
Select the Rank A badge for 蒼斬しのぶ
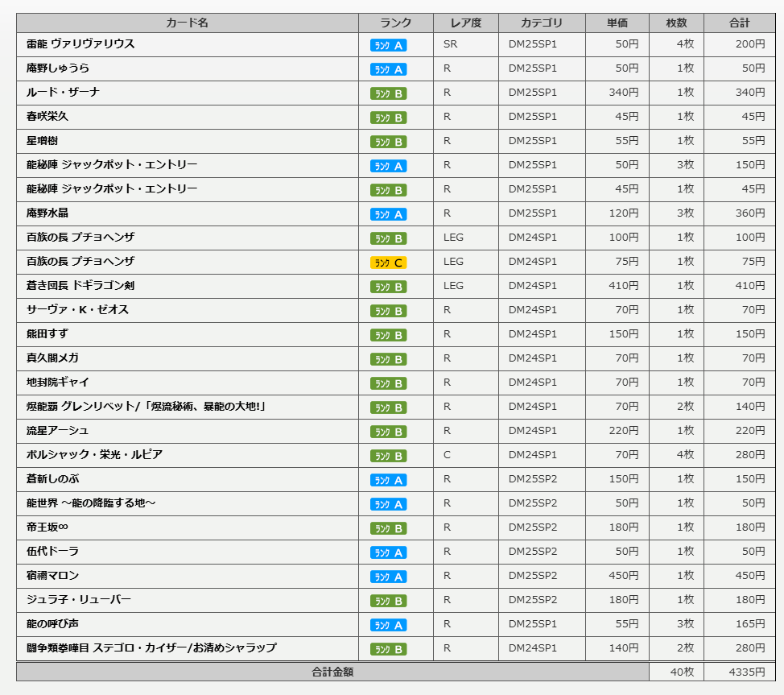[389, 480]
